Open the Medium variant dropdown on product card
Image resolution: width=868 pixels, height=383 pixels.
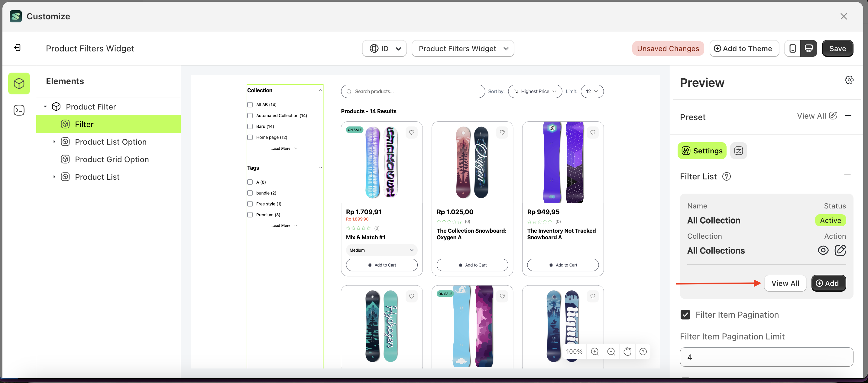[x=381, y=250]
